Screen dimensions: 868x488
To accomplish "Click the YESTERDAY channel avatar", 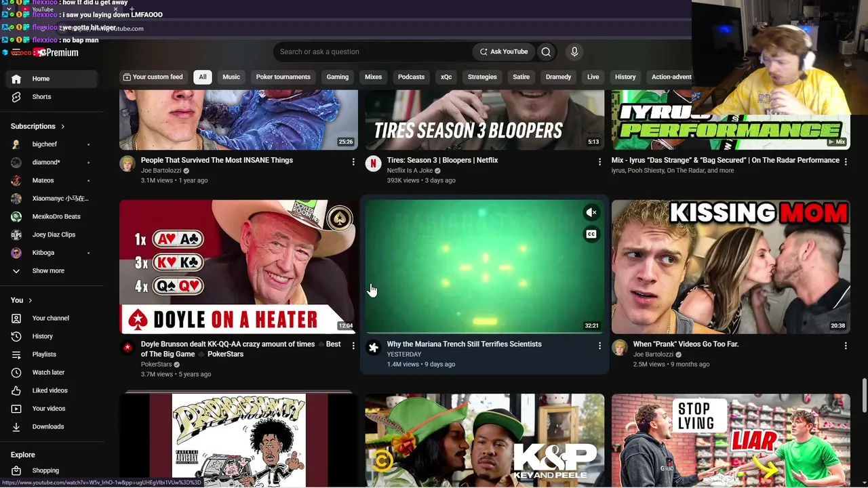I will (x=374, y=348).
